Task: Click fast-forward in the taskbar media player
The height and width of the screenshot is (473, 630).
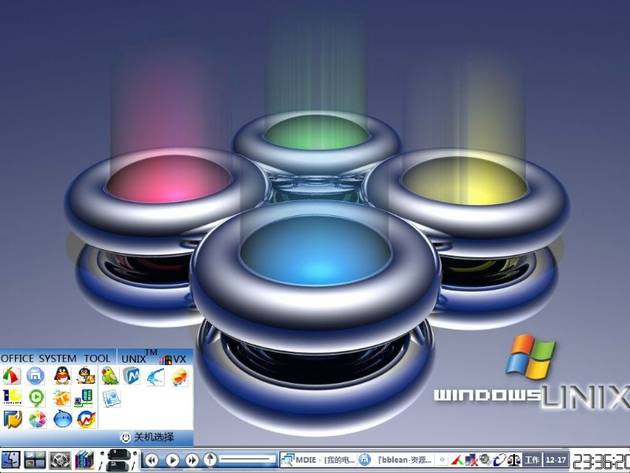Action: [x=192, y=460]
